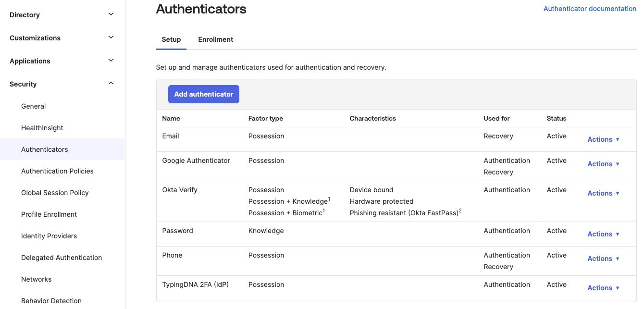The height and width of the screenshot is (309, 644).
Task: Open Profile Enrollment settings
Action: [49, 214]
